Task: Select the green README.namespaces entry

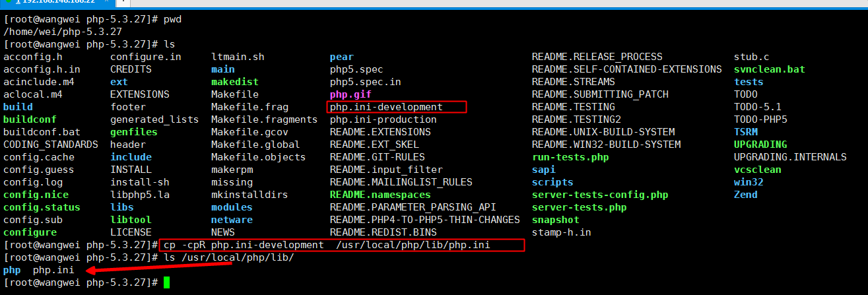Action: (380, 195)
